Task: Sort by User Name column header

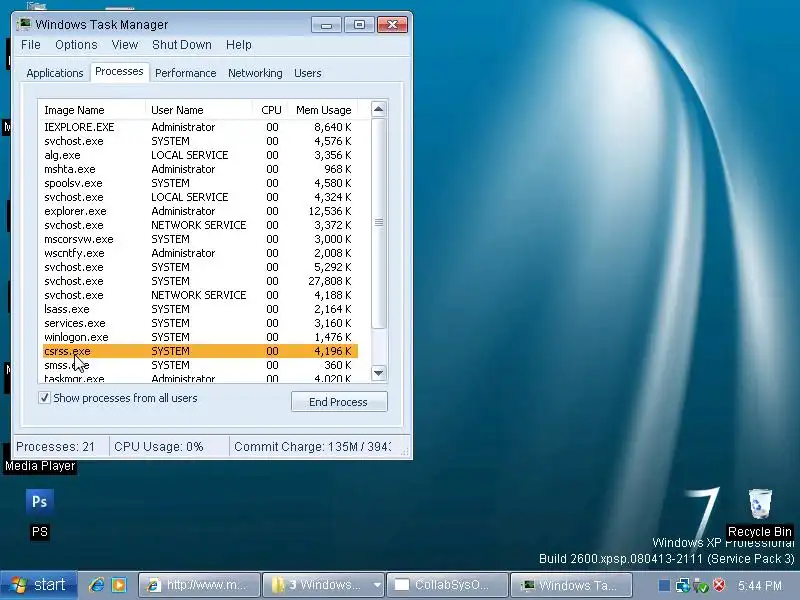Action: 198,110
